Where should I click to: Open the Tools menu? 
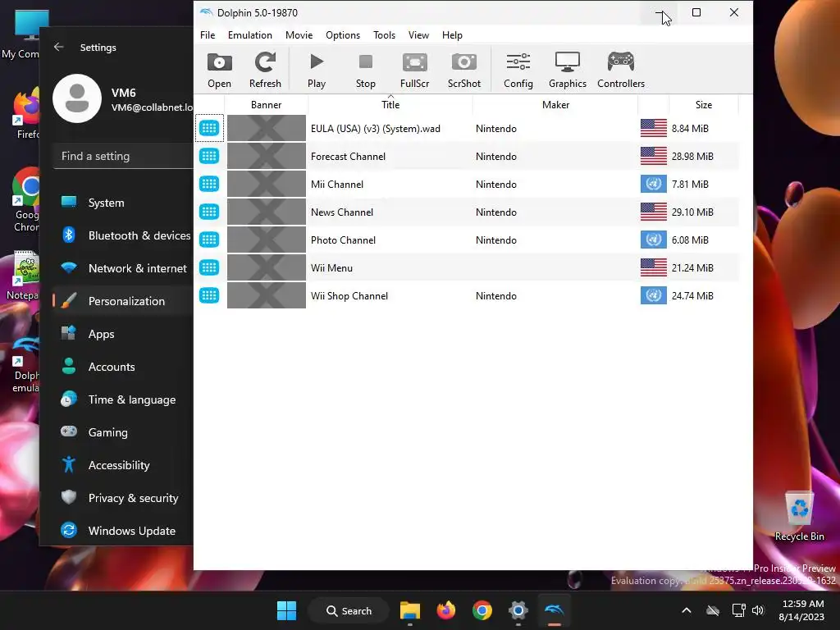[384, 34]
